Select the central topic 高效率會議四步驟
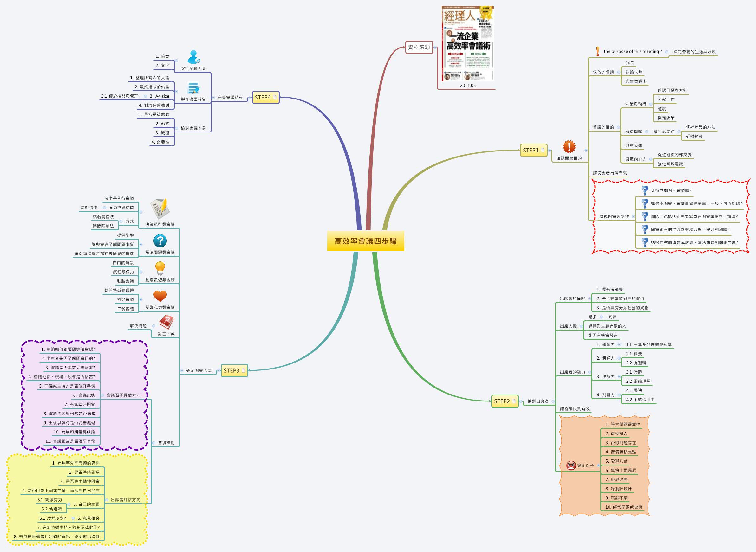The height and width of the screenshot is (552, 756). tap(365, 241)
